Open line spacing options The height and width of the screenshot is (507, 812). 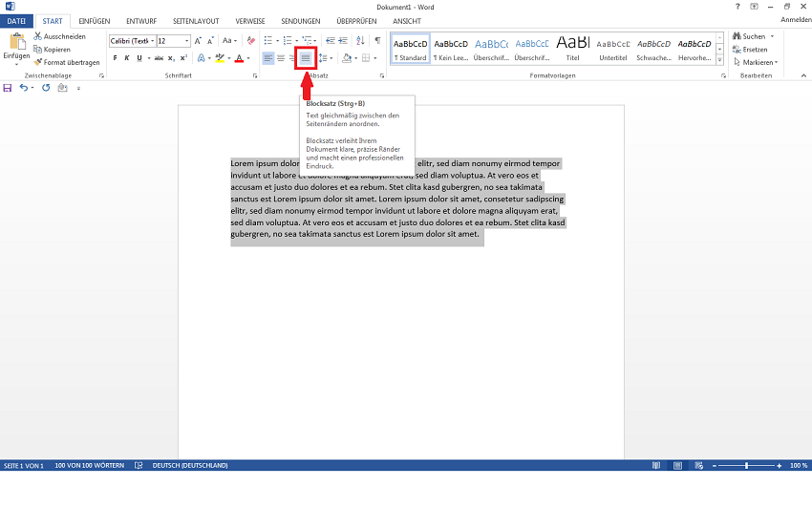click(x=325, y=58)
